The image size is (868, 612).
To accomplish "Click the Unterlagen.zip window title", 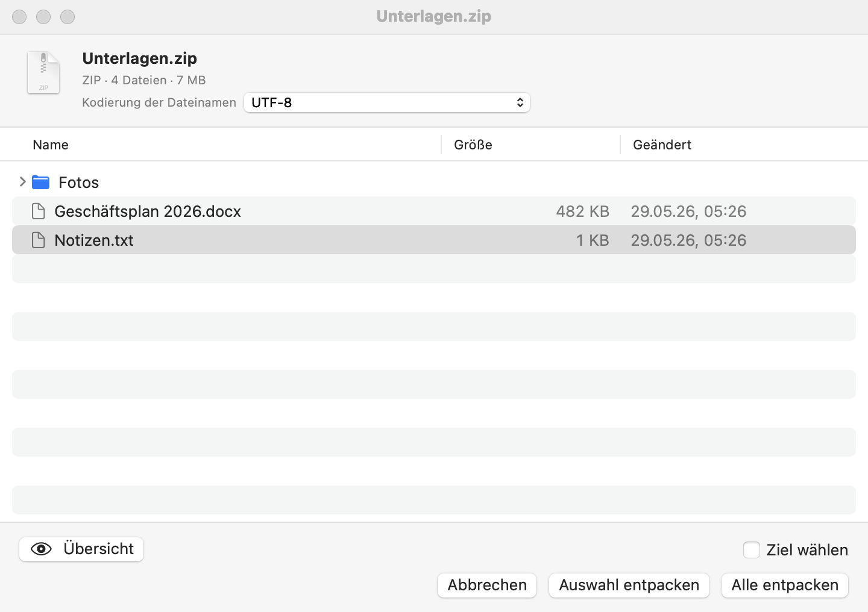I will point(434,16).
